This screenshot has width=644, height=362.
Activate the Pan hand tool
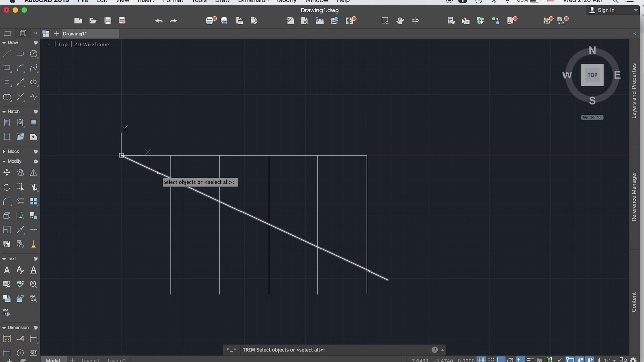pos(400,21)
